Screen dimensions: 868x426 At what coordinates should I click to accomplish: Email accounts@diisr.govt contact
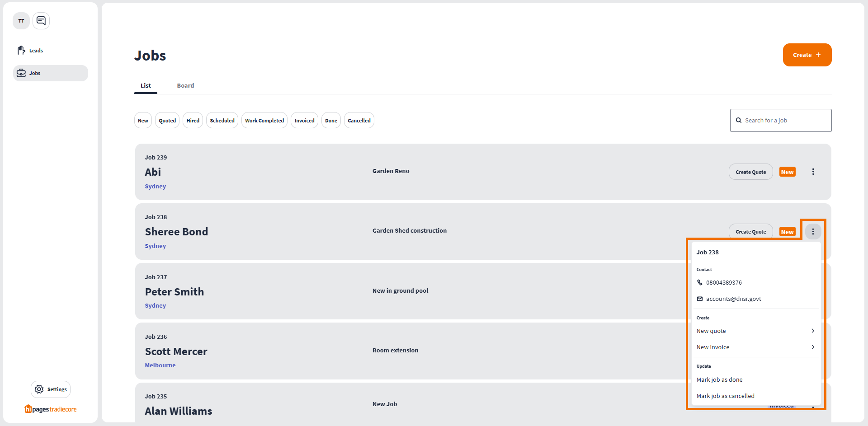733,299
